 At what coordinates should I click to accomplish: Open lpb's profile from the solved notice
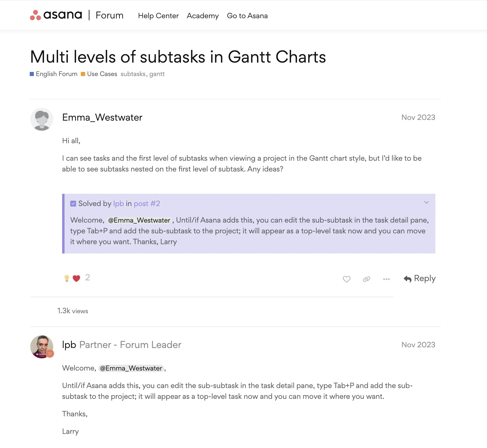[118, 203]
